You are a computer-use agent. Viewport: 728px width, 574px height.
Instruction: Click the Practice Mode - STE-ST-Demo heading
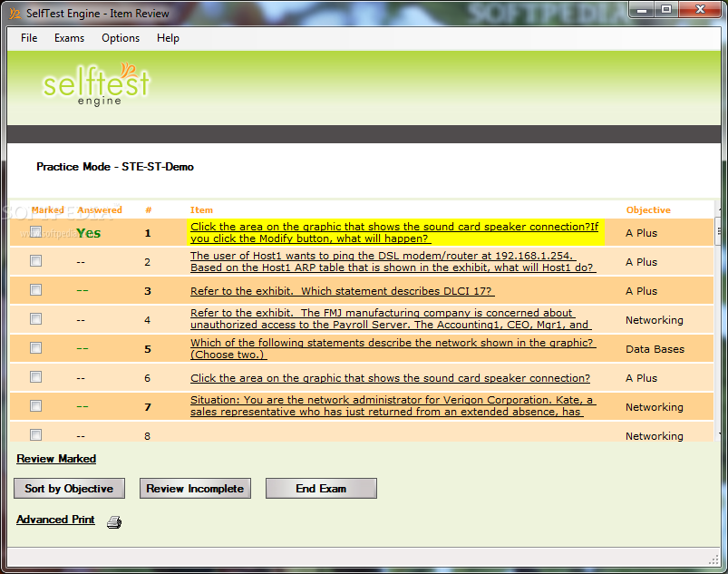pos(115,167)
